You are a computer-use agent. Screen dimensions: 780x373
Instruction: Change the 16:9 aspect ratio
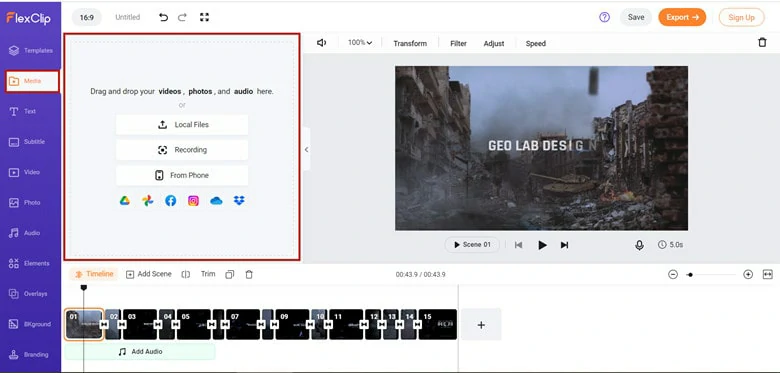click(x=87, y=17)
